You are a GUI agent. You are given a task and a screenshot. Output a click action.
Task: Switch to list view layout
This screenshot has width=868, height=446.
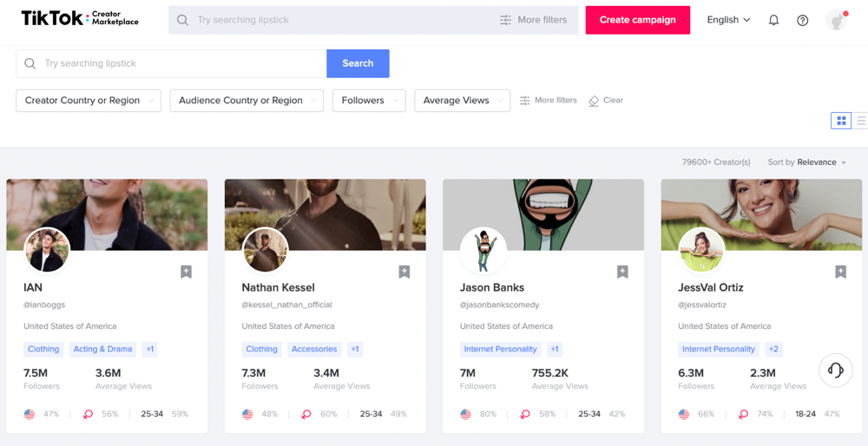pyautogui.click(x=860, y=120)
